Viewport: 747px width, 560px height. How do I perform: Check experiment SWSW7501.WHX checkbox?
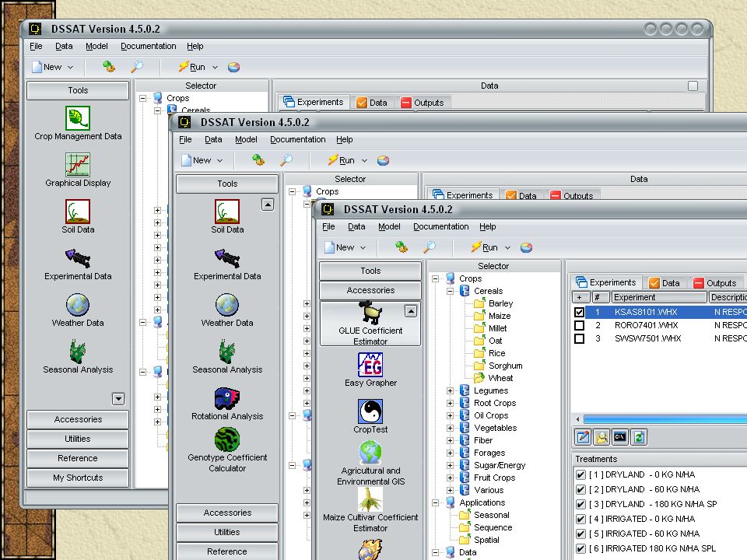579,338
